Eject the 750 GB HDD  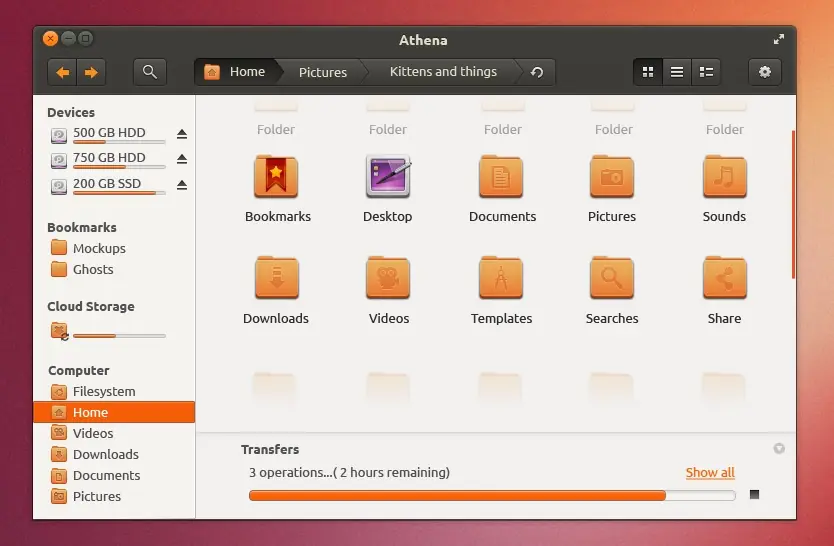click(182, 159)
